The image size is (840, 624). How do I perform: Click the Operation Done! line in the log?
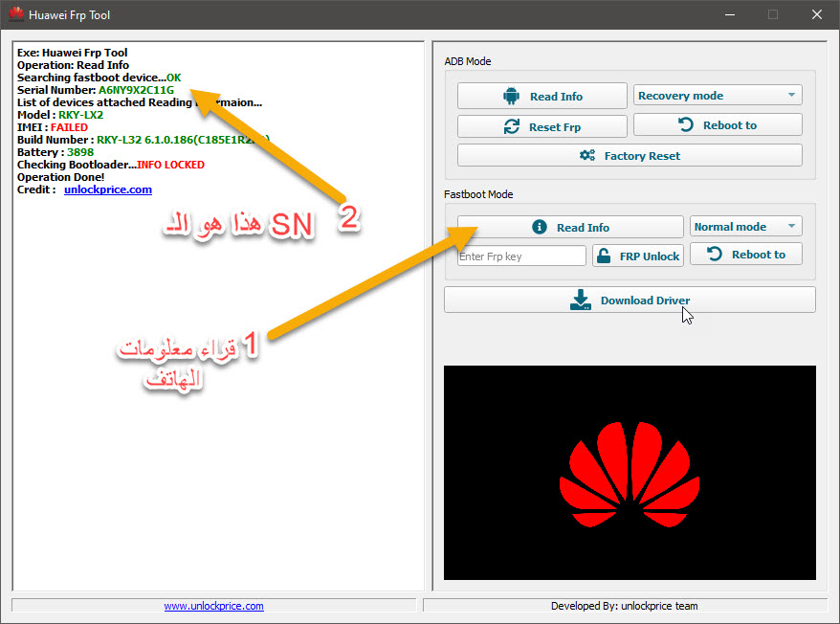coord(60,177)
